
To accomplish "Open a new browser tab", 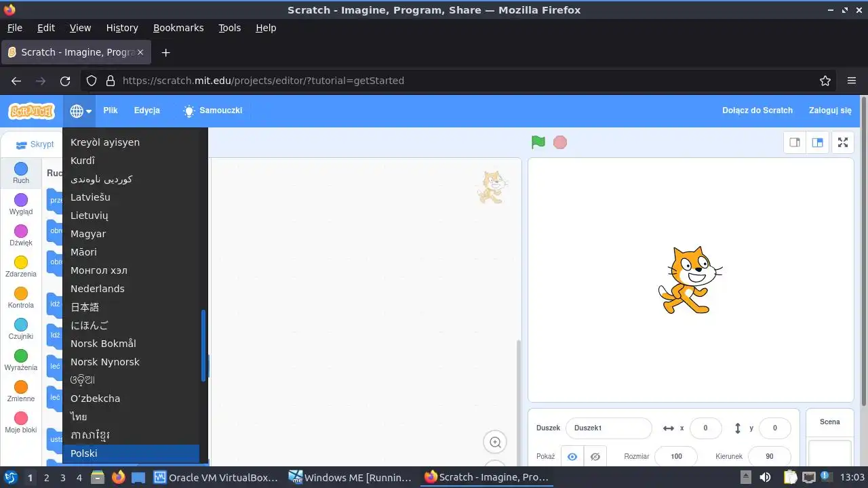I will [x=165, y=52].
